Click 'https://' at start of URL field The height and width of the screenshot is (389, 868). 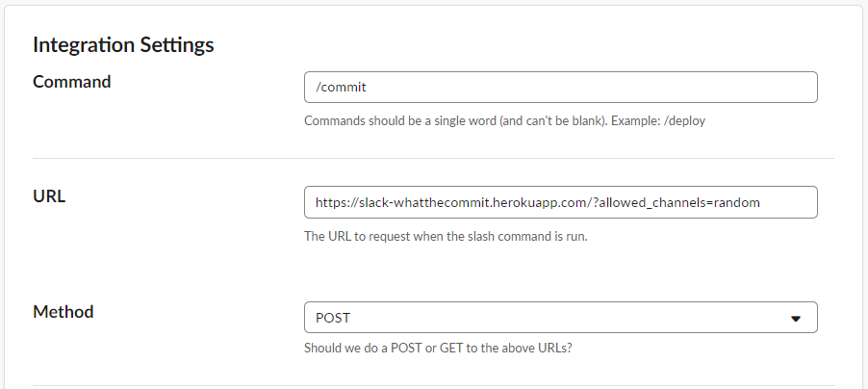(x=337, y=203)
